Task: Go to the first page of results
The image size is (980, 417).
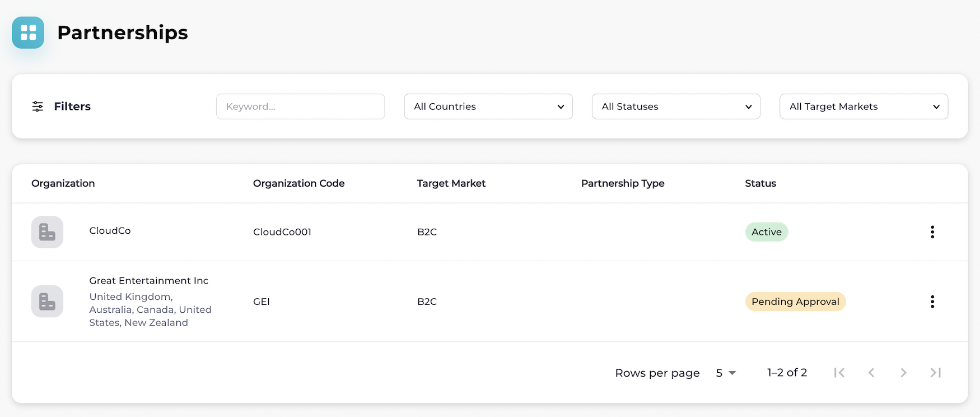Action: [x=839, y=373]
